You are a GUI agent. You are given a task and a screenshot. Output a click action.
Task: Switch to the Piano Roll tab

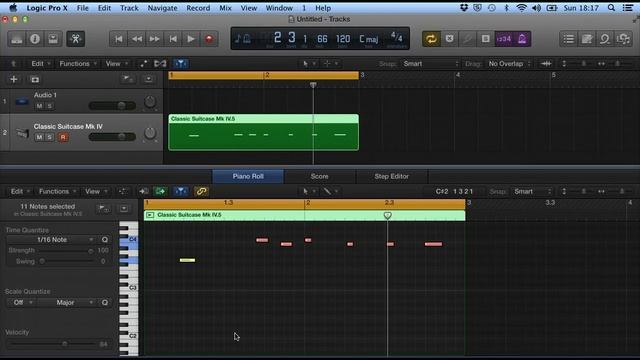[248, 176]
